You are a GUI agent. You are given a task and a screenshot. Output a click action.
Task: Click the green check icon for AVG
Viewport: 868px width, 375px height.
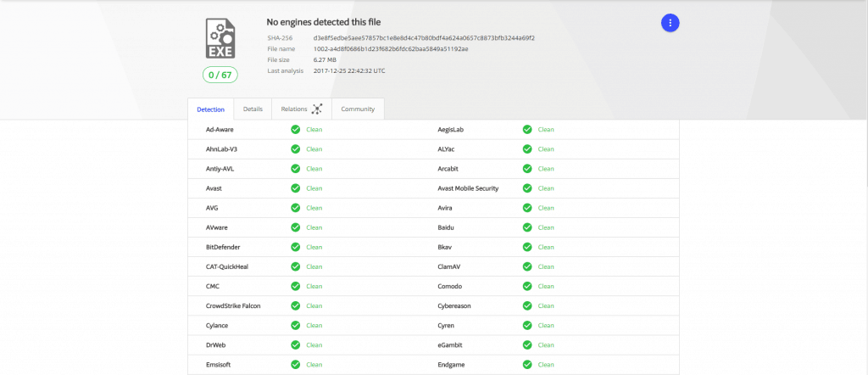pyautogui.click(x=296, y=208)
